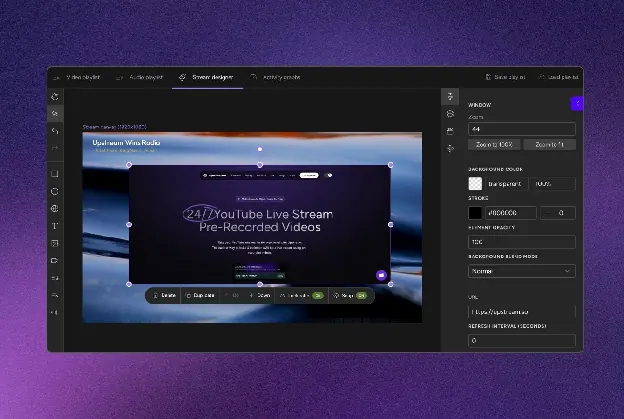
Task: Switch to the Stream designer tab
Action: pos(207,77)
